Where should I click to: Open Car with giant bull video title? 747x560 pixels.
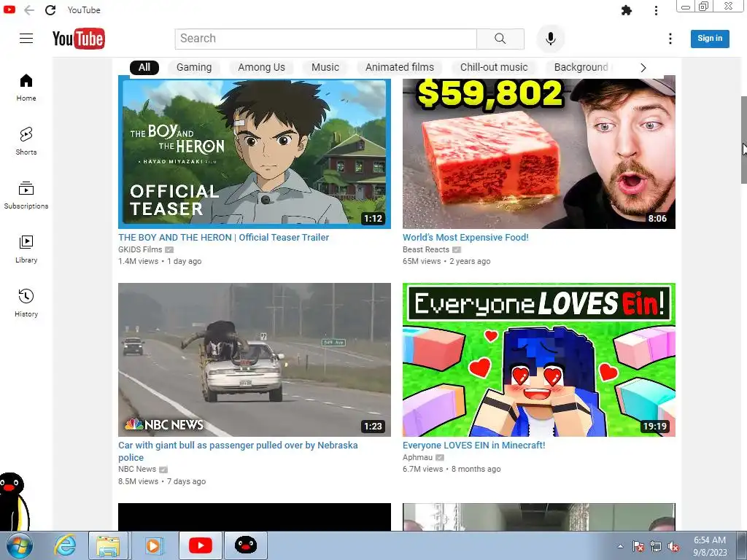click(238, 451)
